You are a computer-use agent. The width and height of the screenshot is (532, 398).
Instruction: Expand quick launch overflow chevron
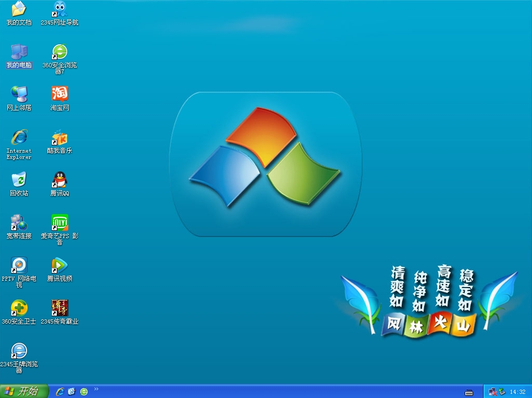[96, 389]
